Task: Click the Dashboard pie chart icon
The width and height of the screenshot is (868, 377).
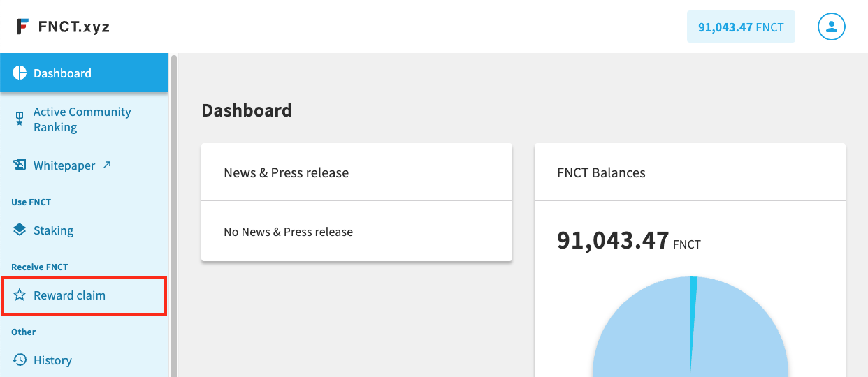Action: click(20, 73)
